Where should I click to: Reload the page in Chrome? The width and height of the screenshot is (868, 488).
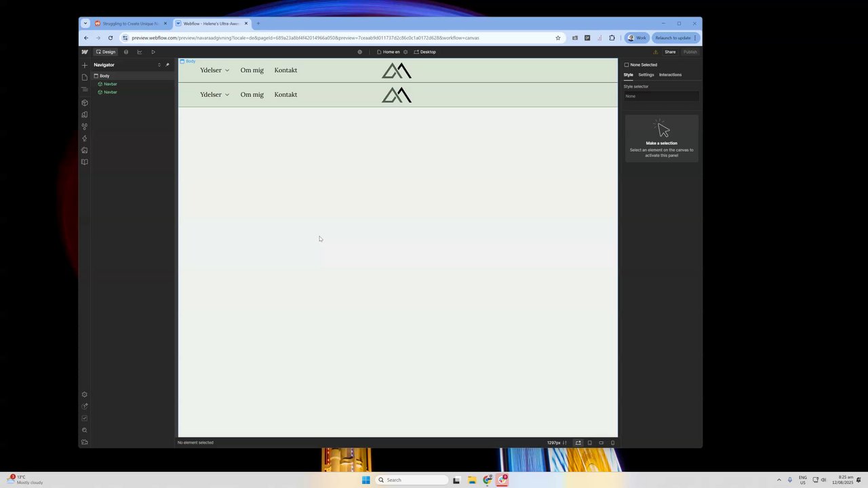click(111, 38)
